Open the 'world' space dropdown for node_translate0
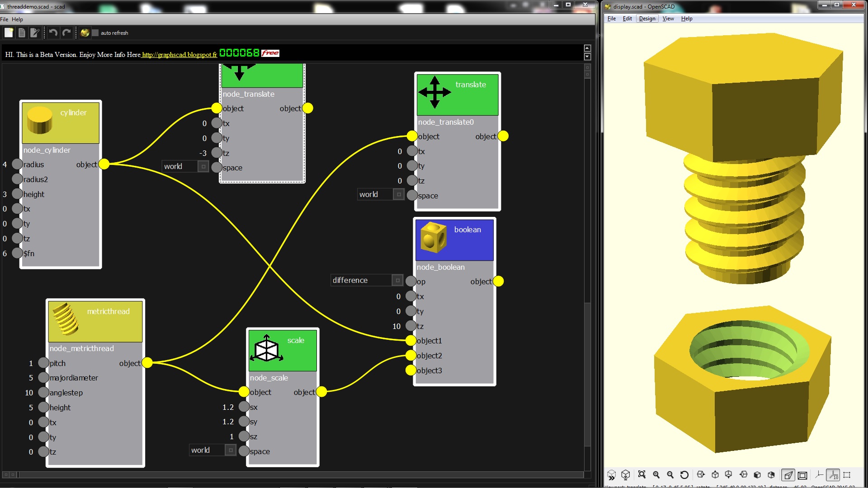 click(381, 194)
